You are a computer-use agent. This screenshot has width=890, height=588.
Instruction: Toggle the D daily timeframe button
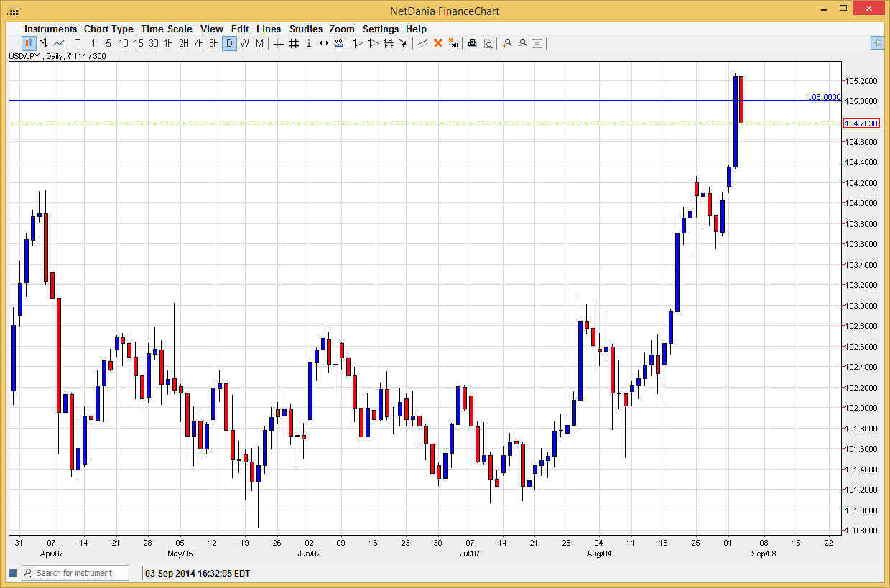point(228,43)
